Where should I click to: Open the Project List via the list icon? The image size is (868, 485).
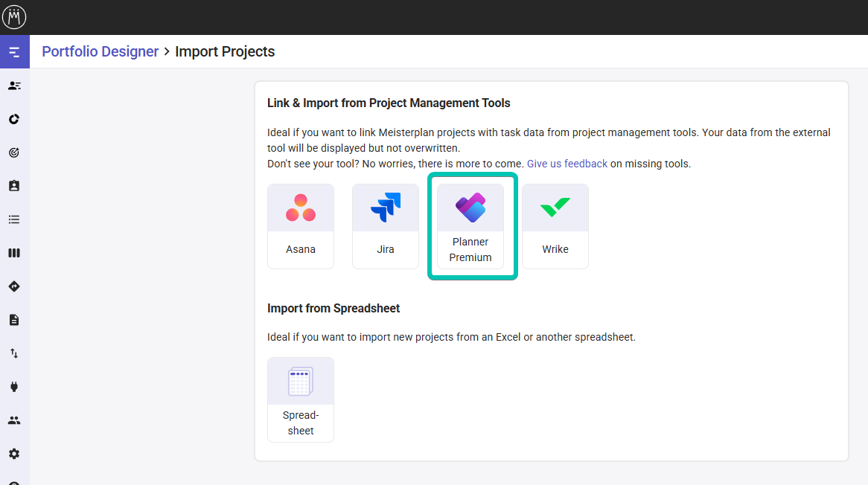[14, 219]
